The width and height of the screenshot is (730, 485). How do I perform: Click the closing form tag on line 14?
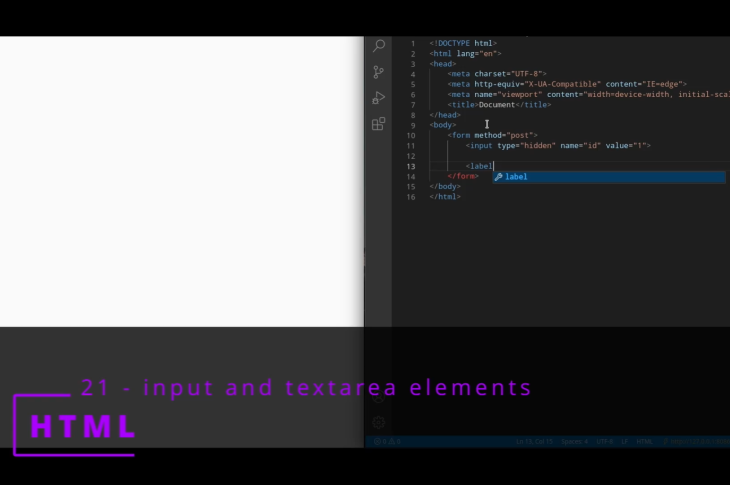[463, 176]
